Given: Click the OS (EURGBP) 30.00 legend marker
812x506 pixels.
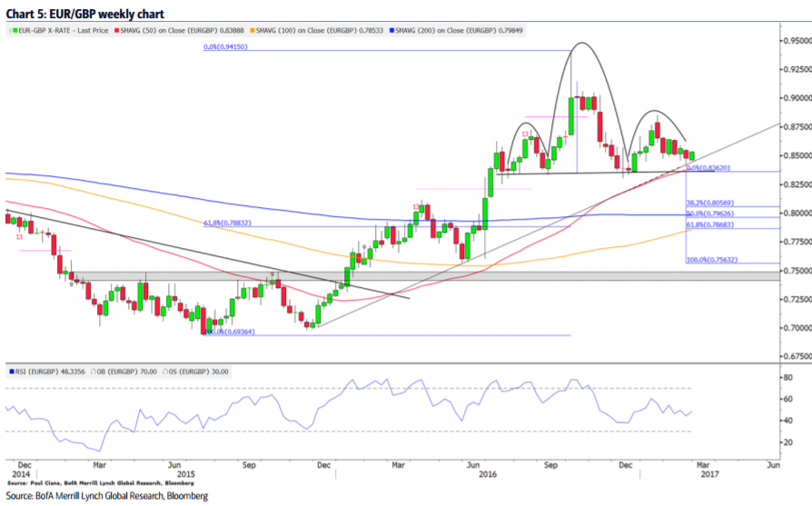Looking at the screenshot, I should click(164, 372).
